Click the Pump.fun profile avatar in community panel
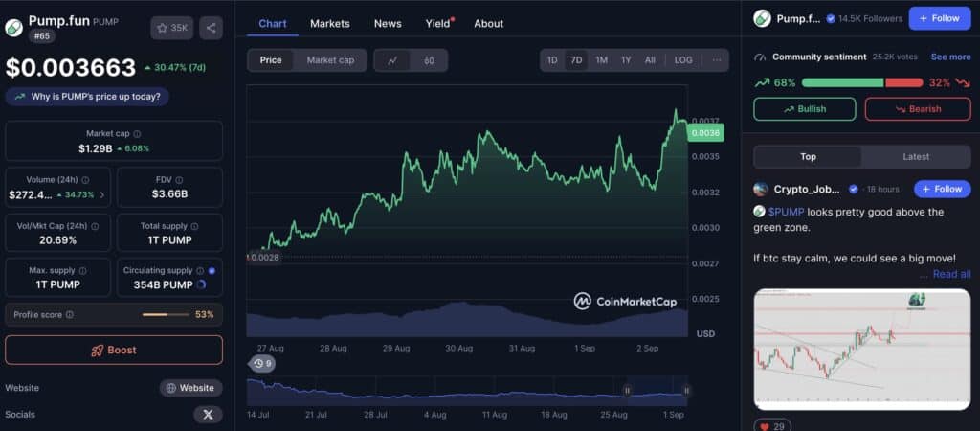The width and height of the screenshot is (980, 431). tap(762, 18)
